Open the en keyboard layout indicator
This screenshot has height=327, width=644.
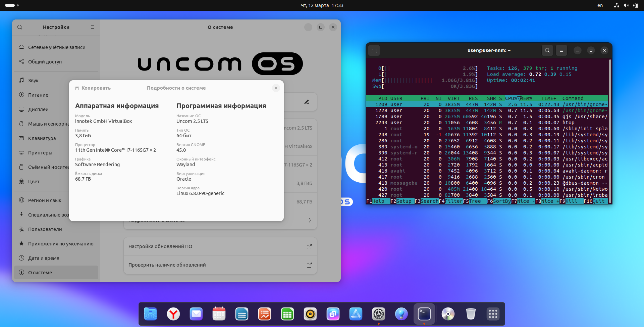[600, 5]
